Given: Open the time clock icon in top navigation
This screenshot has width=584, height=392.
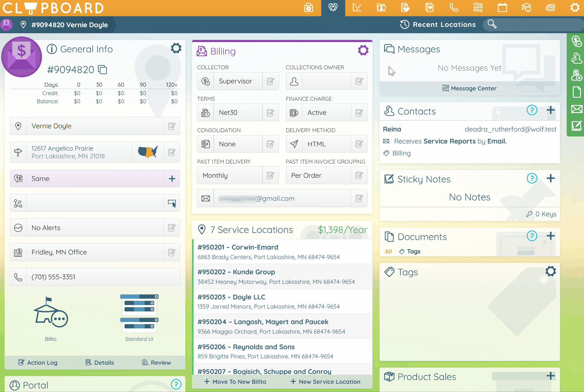Looking at the screenshot, I should [x=309, y=8].
